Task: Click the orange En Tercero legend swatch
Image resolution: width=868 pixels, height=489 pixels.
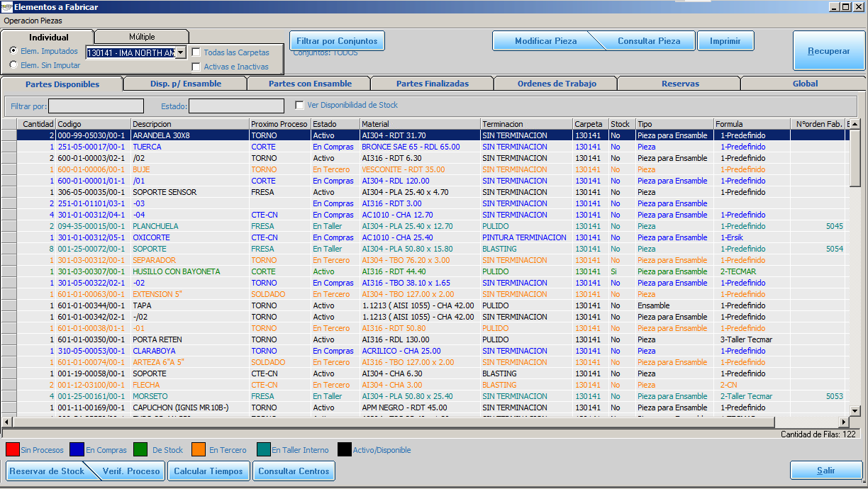Action: click(199, 449)
